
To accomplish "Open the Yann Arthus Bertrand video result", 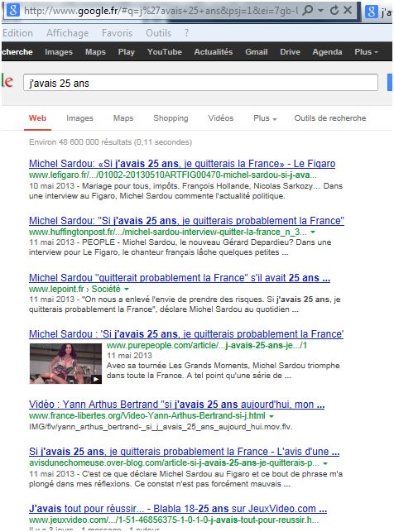I will (177, 405).
